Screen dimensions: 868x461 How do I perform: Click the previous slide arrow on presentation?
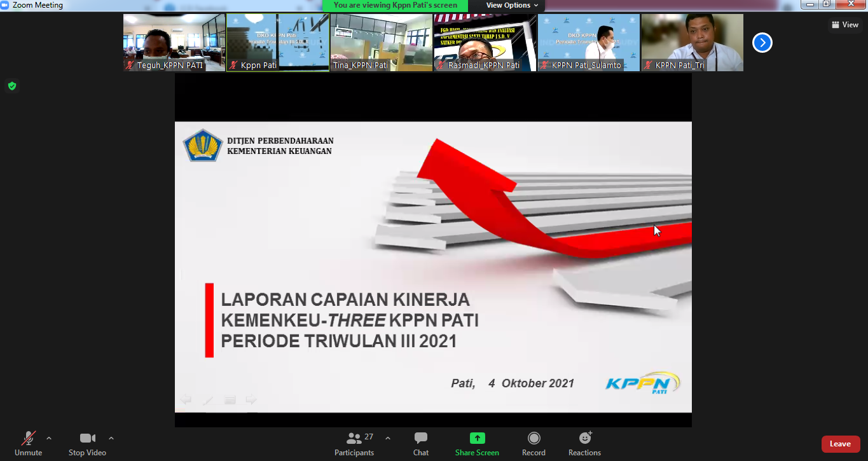click(186, 399)
